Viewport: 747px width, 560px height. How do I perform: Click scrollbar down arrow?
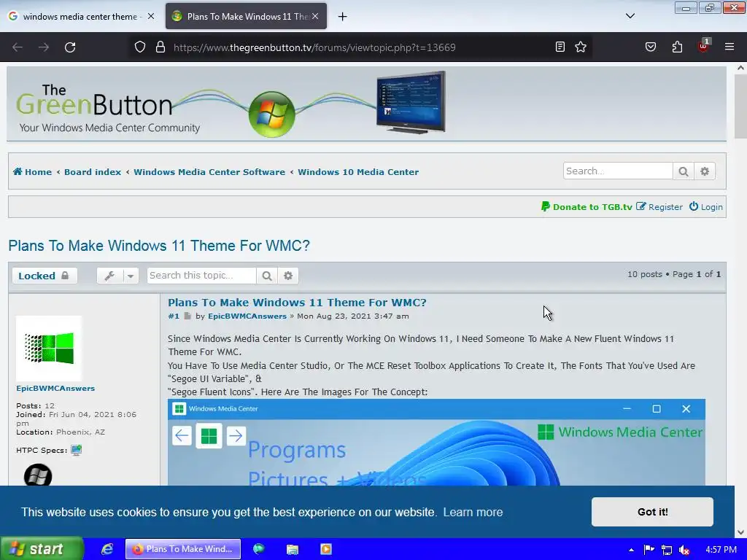click(x=740, y=532)
